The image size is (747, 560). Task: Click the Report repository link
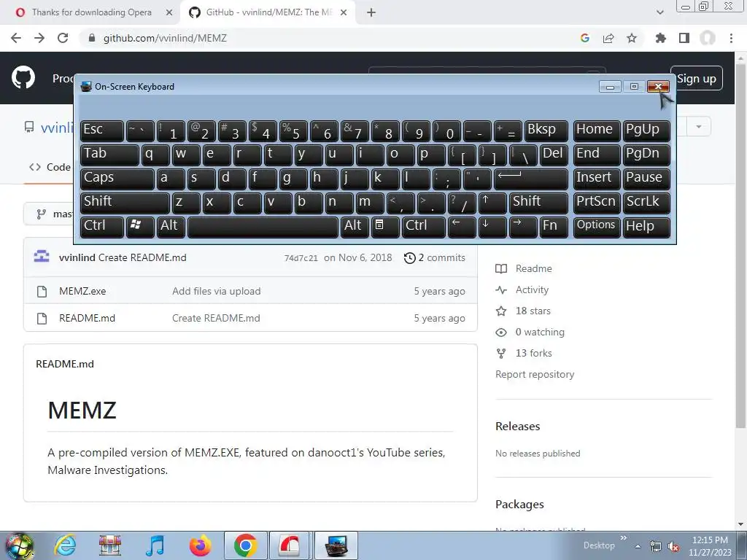pyautogui.click(x=535, y=374)
